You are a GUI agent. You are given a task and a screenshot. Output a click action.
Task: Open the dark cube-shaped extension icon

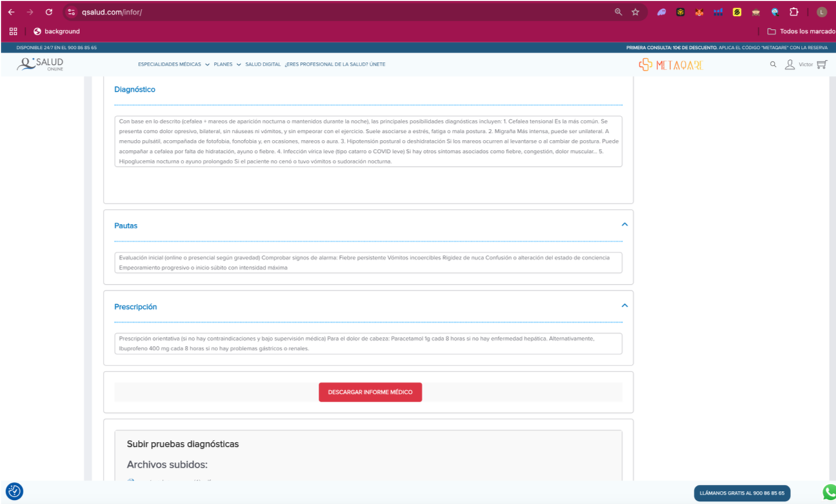tap(680, 12)
